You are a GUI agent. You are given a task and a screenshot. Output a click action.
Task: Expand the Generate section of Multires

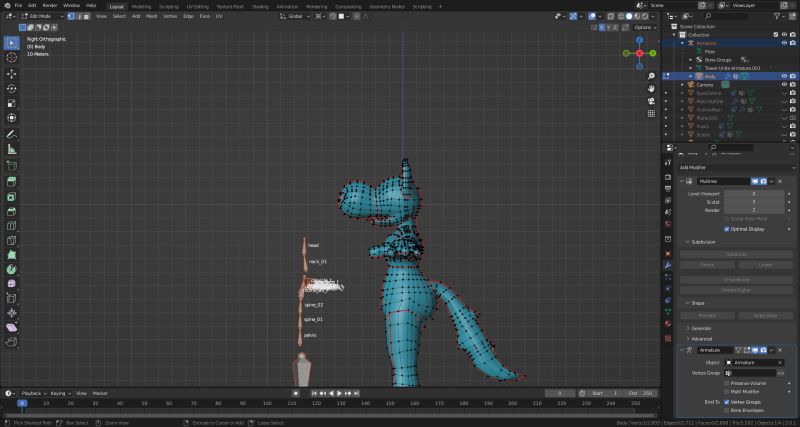point(699,328)
